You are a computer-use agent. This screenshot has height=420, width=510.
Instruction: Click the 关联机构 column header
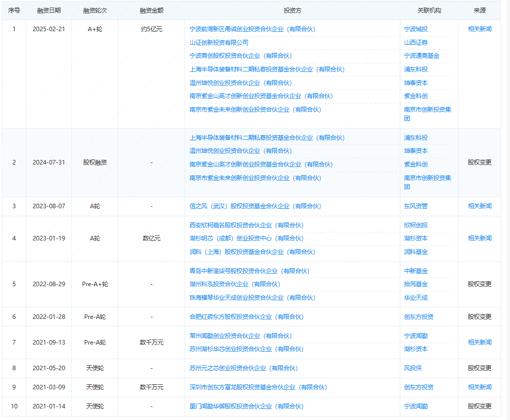(430, 11)
